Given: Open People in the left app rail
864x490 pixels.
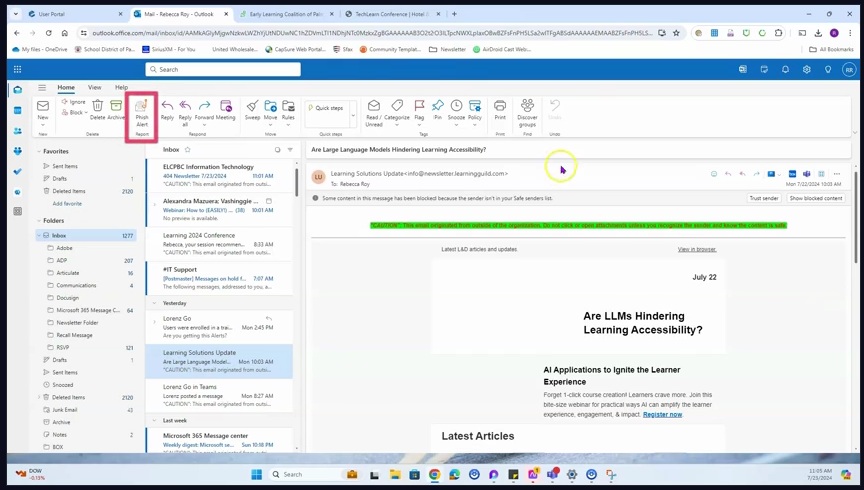Looking at the screenshot, I should [x=18, y=131].
